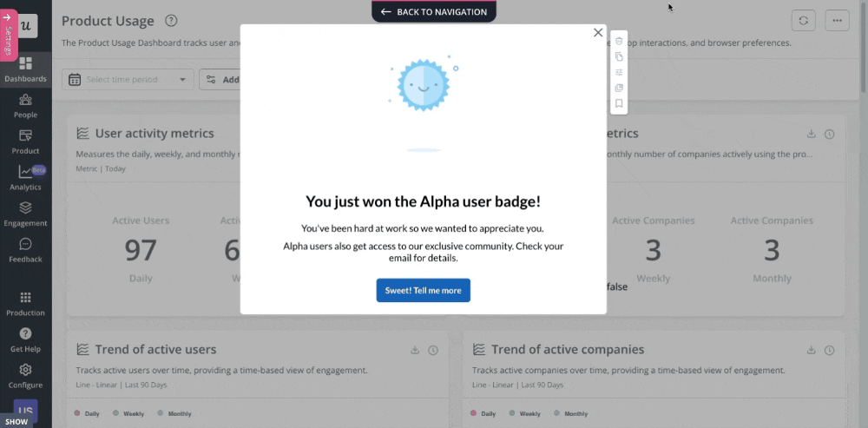The width and height of the screenshot is (868, 428).
Task: Open the Select time period dropdown
Action: [x=128, y=79]
